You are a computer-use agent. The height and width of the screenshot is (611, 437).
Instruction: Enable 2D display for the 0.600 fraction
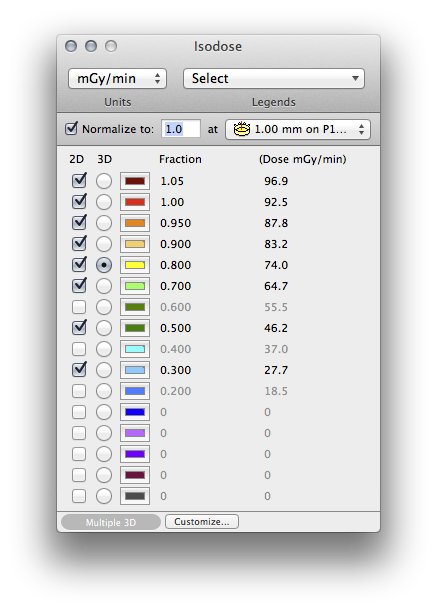pyautogui.click(x=79, y=307)
